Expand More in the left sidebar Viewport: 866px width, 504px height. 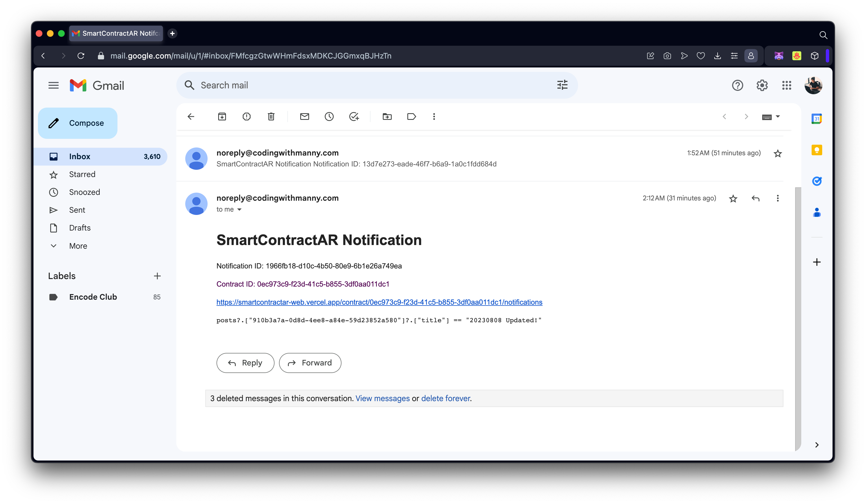pyautogui.click(x=78, y=246)
